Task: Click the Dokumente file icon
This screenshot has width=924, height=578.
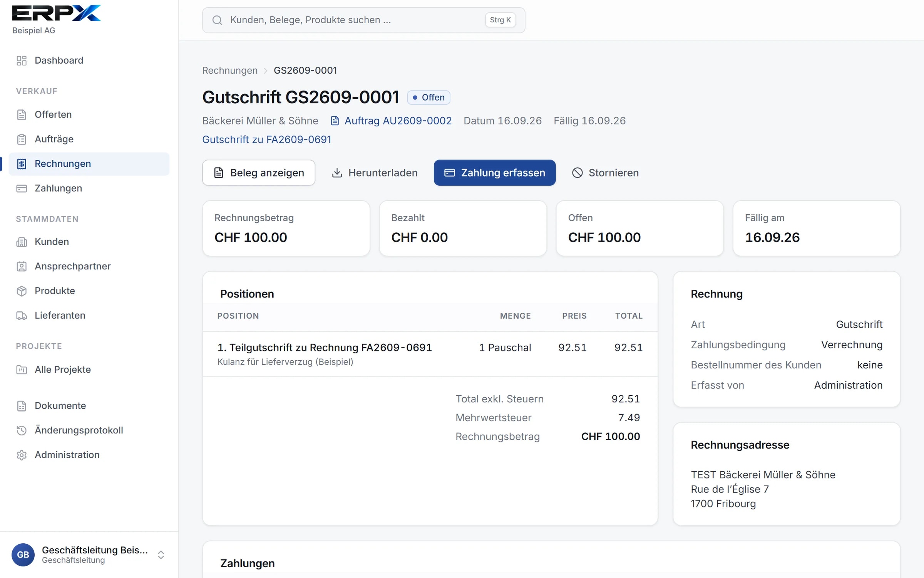Action: click(22, 406)
